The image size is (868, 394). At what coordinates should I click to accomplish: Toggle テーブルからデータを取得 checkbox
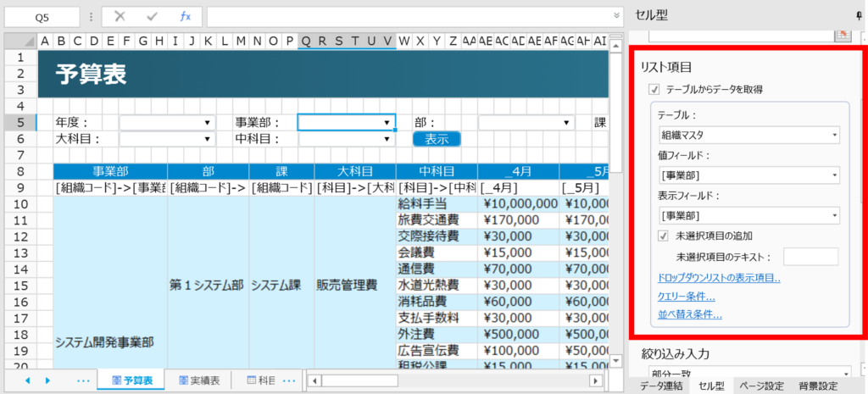click(x=655, y=89)
